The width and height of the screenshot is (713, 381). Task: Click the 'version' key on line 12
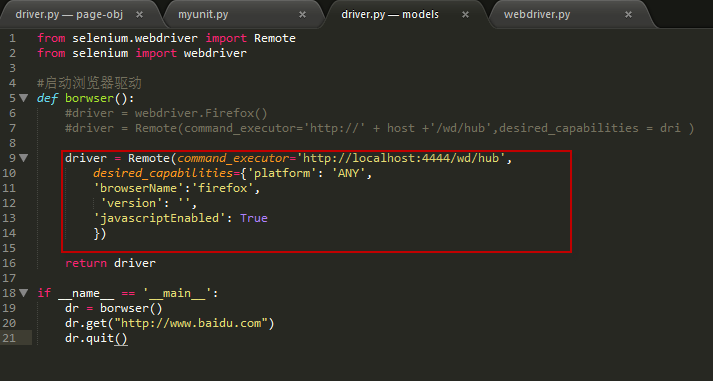(x=131, y=203)
